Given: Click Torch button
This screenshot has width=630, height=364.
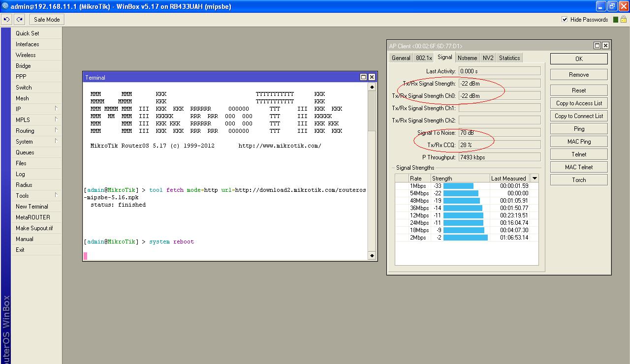Looking at the screenshot, I should tap(579, 180).
